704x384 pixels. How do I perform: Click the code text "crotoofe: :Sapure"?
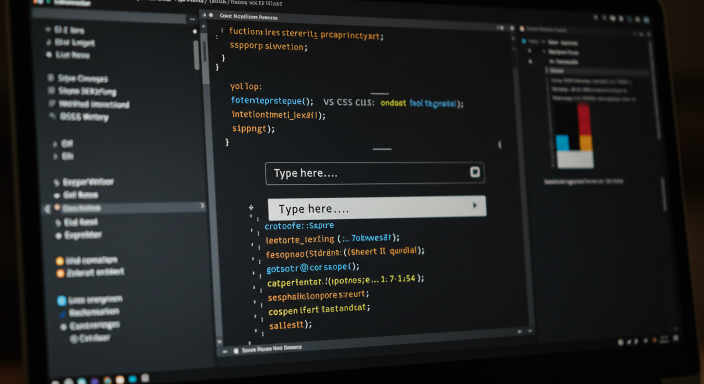click(x=299, y=225)
